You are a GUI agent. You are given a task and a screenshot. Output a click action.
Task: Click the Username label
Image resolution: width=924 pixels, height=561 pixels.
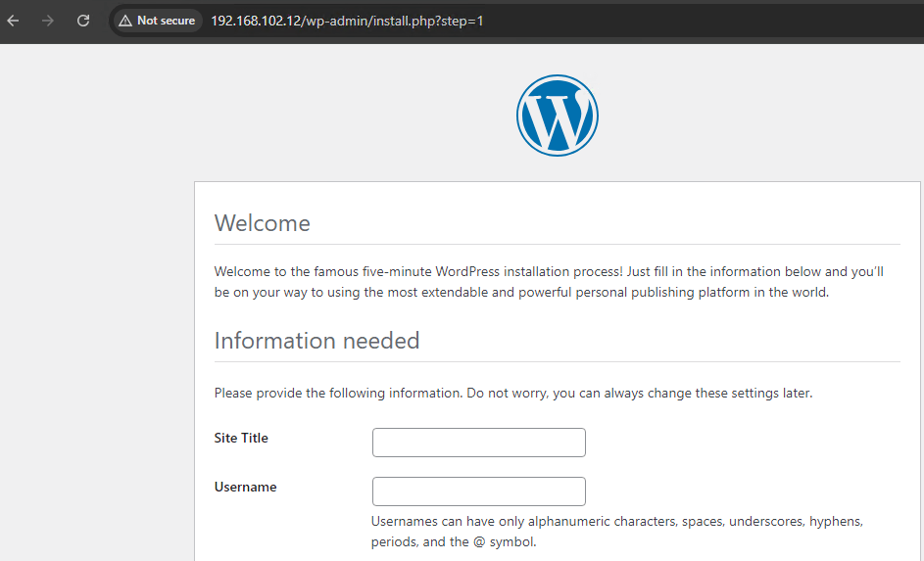[245, 487]
